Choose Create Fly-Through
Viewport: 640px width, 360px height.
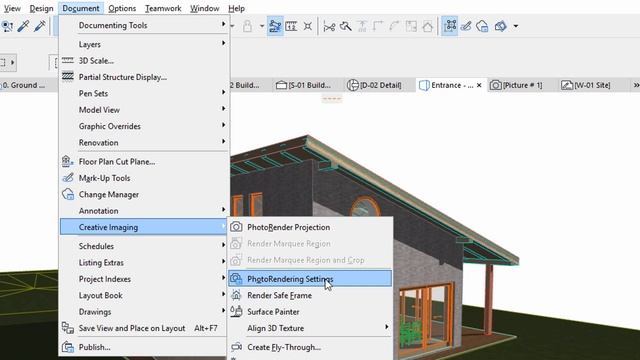tap(310, 347)
